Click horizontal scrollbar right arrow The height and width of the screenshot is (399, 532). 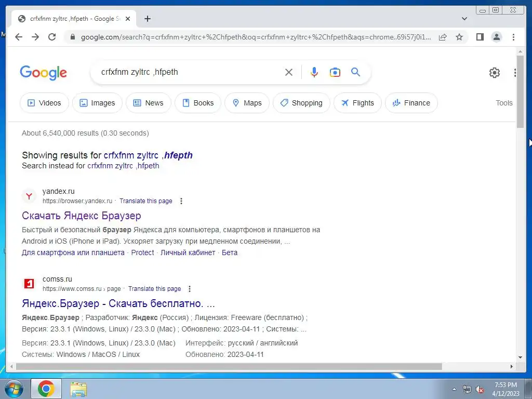512,366
